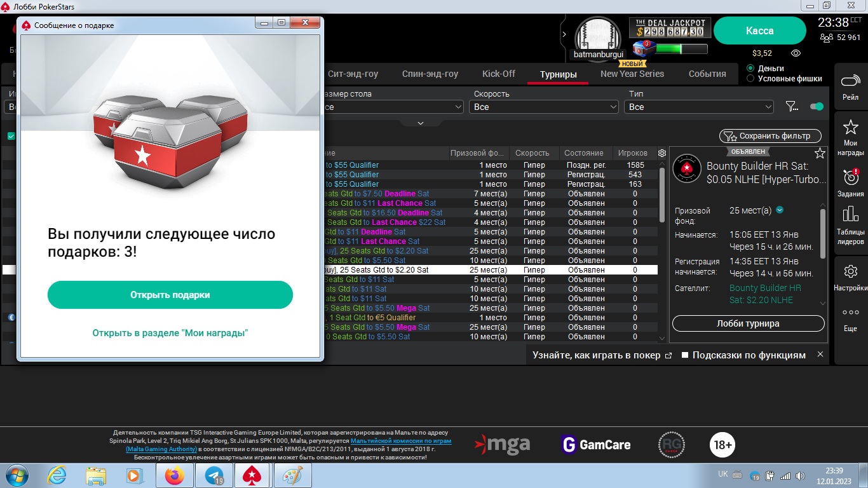The height and width of the screenshot is (488, 868).
Task: Toggle the filter on/off switch
Action: pos(817,107)
